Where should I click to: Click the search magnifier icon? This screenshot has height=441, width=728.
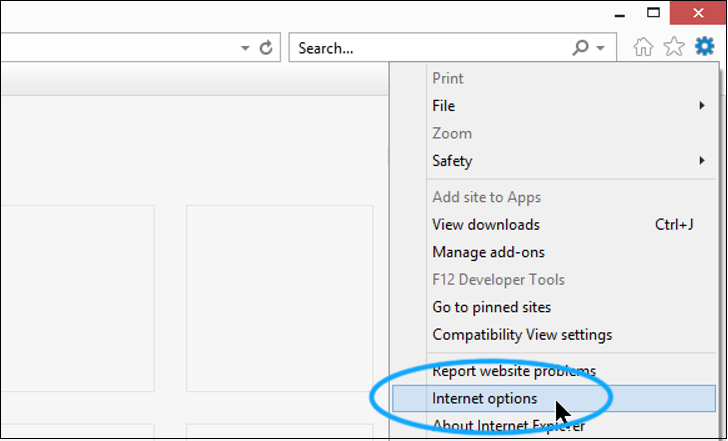[580, 47]
